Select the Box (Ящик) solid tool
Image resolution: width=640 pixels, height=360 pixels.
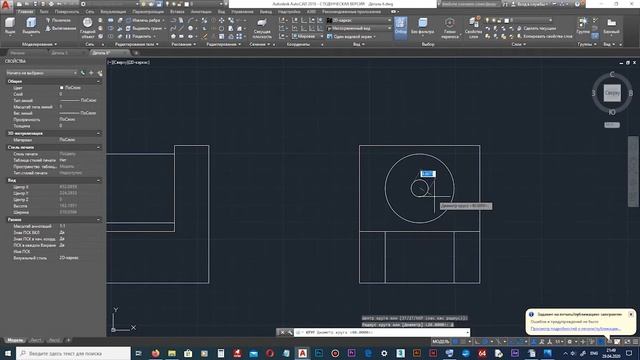pos(10,27)
